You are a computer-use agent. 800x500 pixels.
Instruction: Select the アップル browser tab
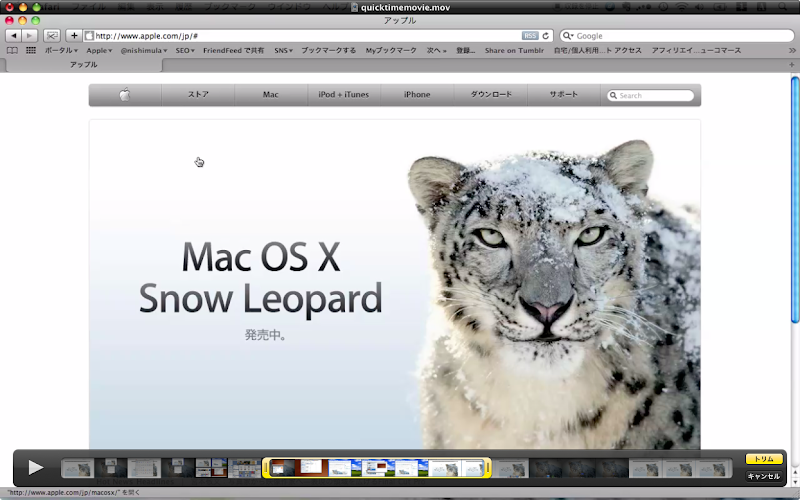tap(83, 65)
